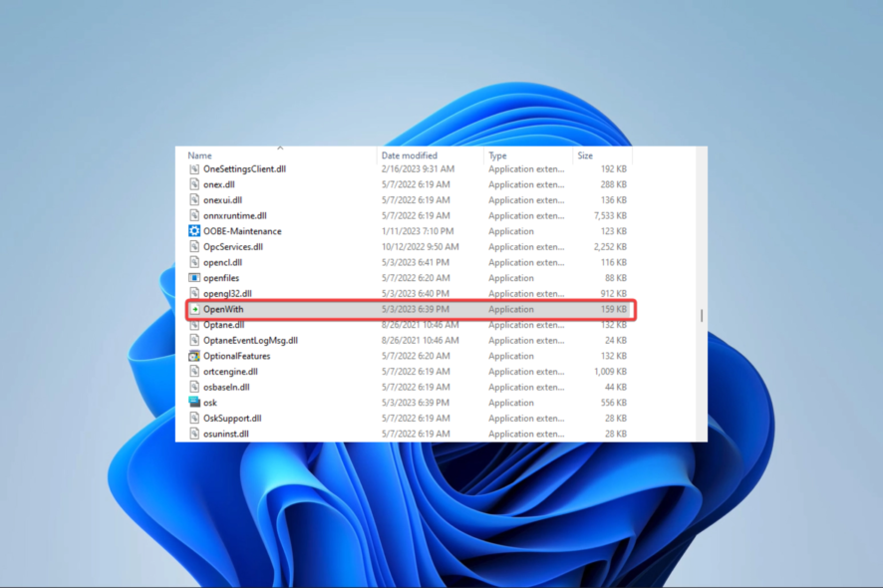Select the ortcengine.dll file name
The height and width of the screenshot is (588, 883).
[x=230, y=372]
